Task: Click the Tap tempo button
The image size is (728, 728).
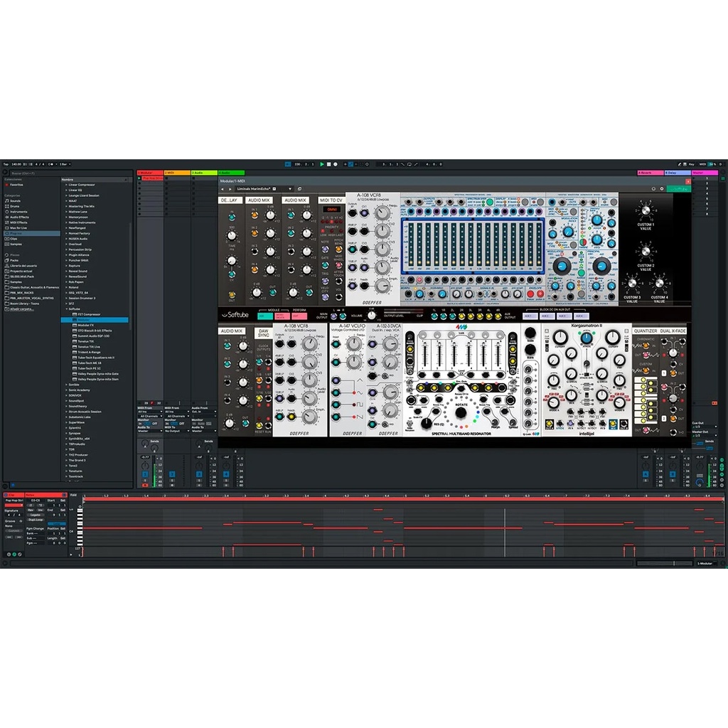Action: pyautogui.click(x=6, y=164)
